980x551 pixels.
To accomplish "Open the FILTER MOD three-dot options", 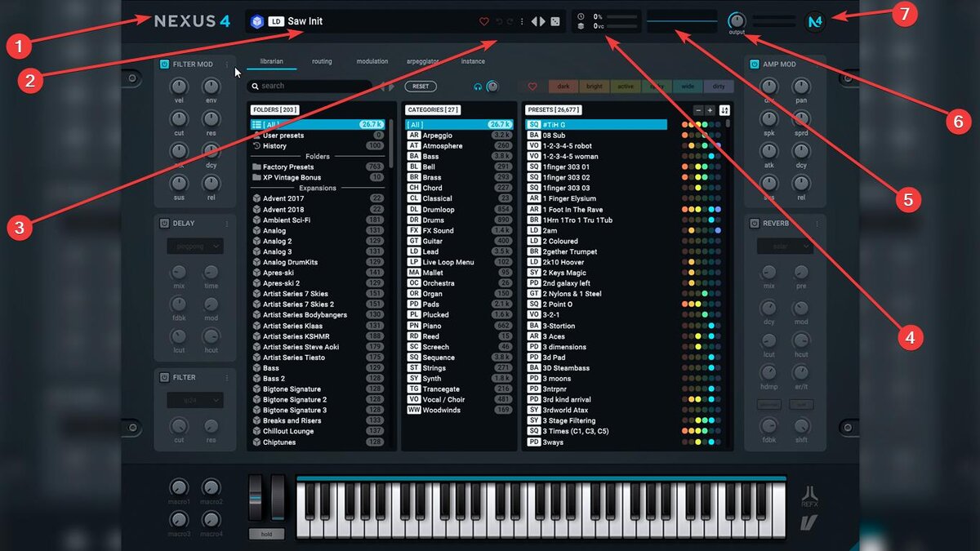I will click(x=227, y=64).
